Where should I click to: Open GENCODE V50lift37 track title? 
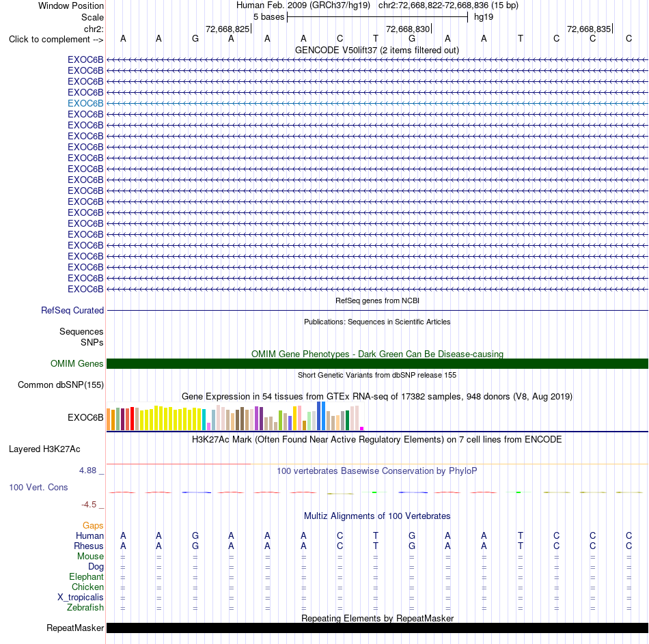pyautogui.click(x=377, y=50)
